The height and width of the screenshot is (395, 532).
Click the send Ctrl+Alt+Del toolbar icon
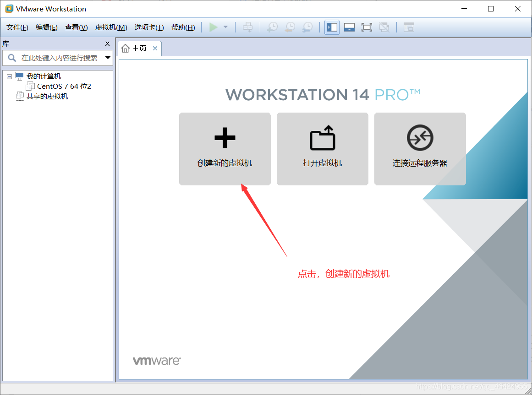[x=248, y=27]
